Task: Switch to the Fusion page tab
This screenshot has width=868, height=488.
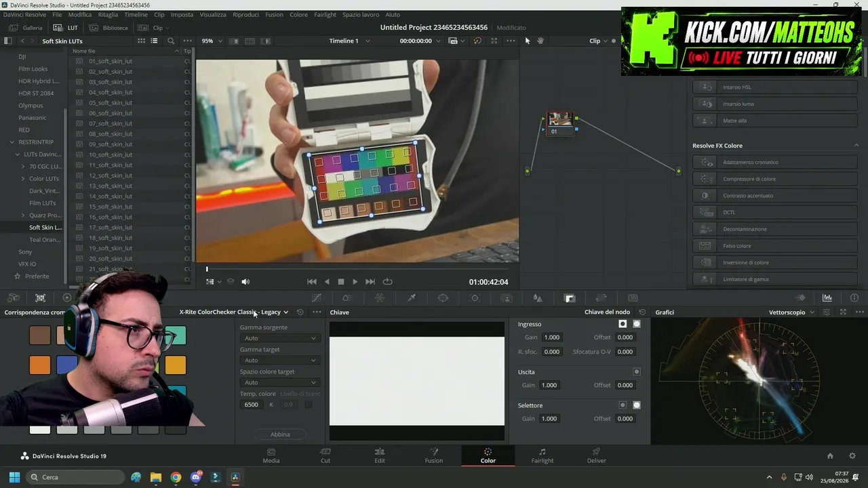Action: (434, 456)
